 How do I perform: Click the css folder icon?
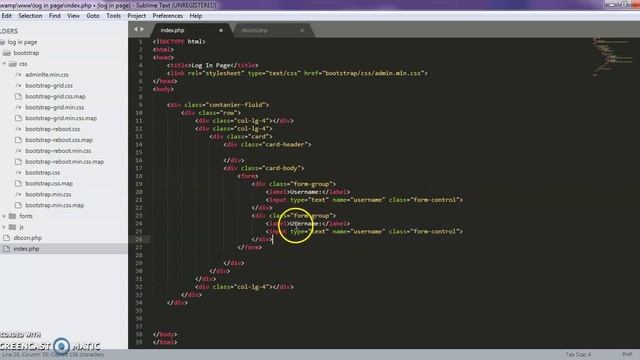[x=13, y=64]
